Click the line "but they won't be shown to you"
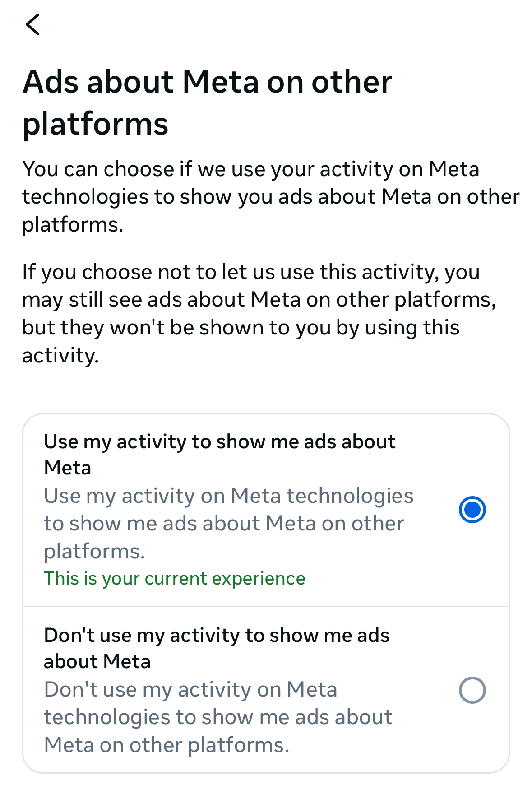Screen dimensions: 532x785 click(x=241, y=328)
